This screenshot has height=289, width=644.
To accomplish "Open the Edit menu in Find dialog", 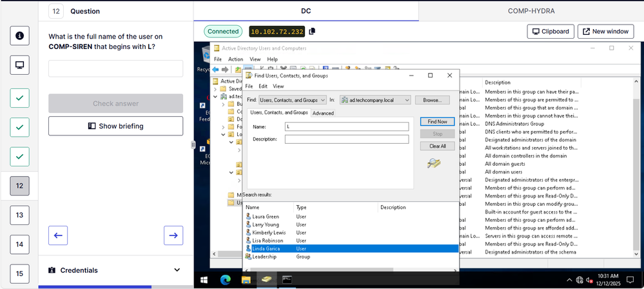I will tap(263, 86).
